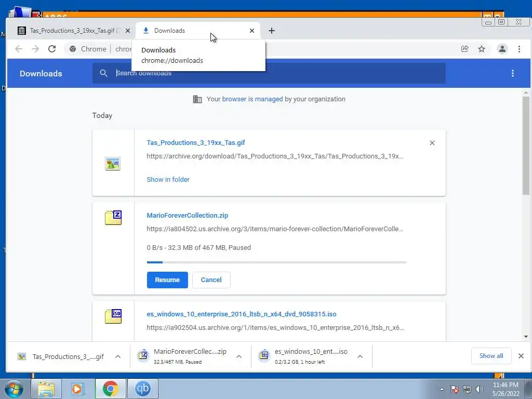The height and width of the screenshot is (399, 532).
Task: Open the Windows Start menu
Action: 14,389
